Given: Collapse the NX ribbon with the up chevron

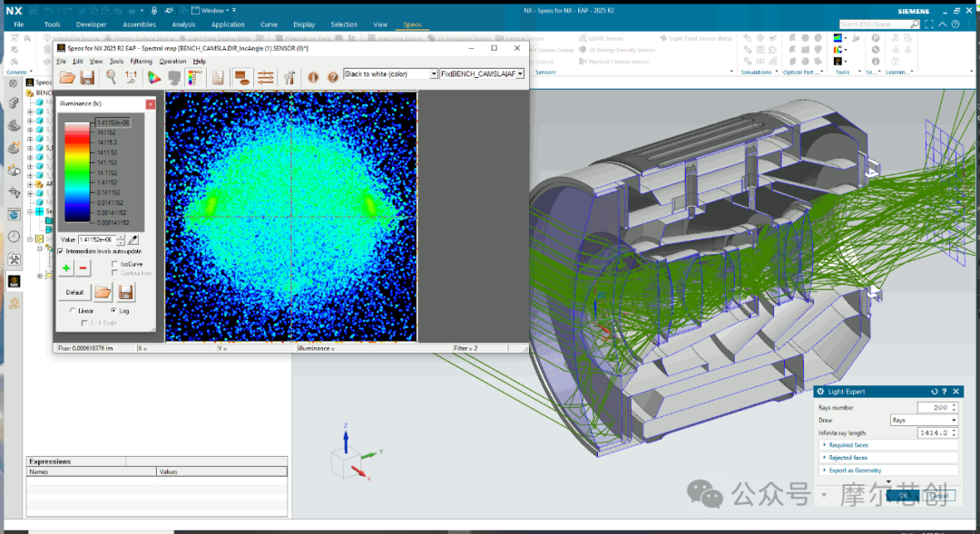Looking at the screenshot, I should point(943,24).
